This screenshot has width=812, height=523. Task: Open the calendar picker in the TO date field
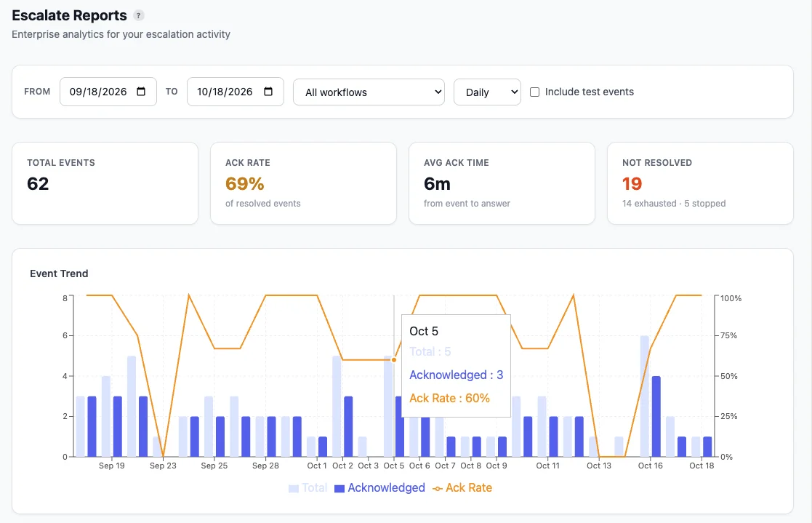coord(268,92)
